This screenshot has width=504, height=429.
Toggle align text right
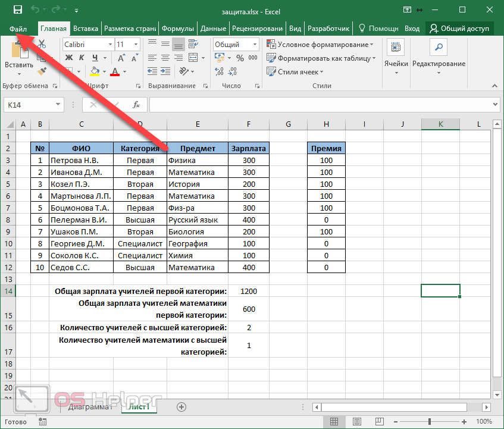click(179, 58)
